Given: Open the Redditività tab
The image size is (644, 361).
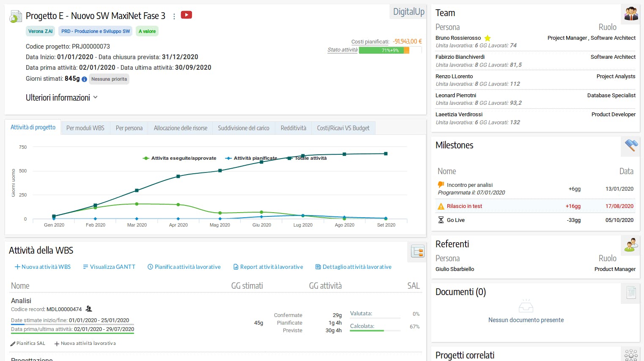Looking at the screenshot, I should 293,128.
